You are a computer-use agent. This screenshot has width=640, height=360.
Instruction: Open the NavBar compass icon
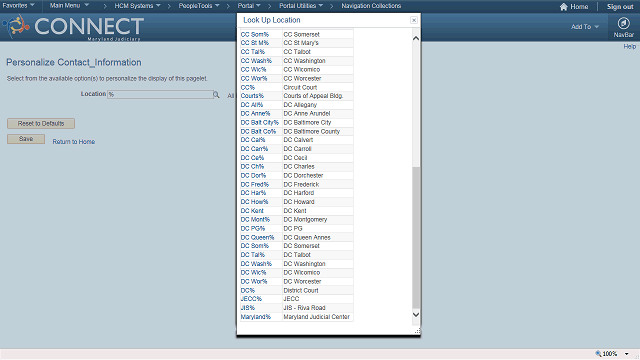coord(623,23)
